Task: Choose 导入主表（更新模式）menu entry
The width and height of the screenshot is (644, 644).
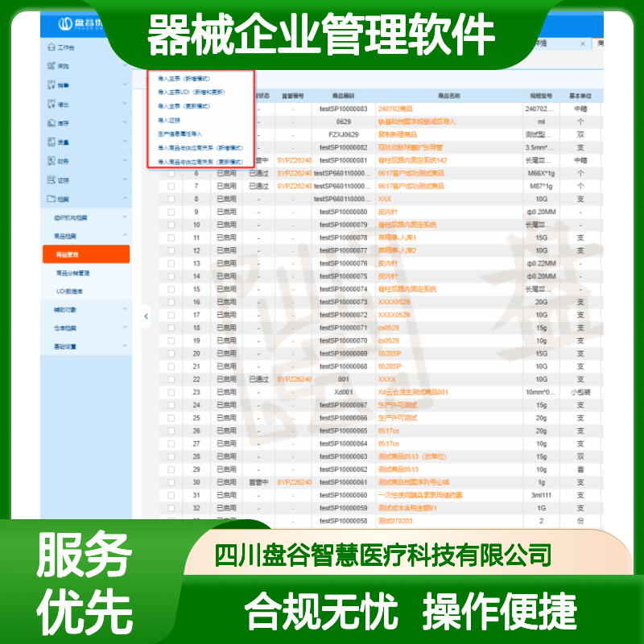Action: coord(184,106)
